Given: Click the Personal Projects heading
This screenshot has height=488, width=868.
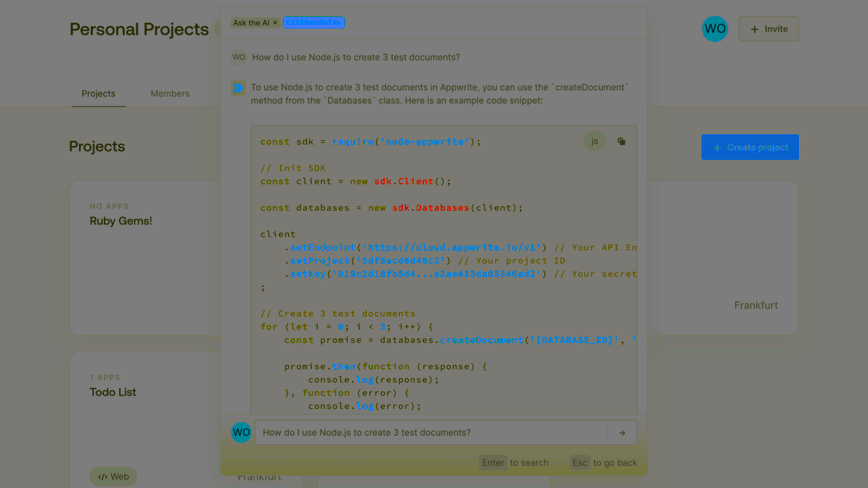Looking at the screenshot, I should click(x=138, y=29).
